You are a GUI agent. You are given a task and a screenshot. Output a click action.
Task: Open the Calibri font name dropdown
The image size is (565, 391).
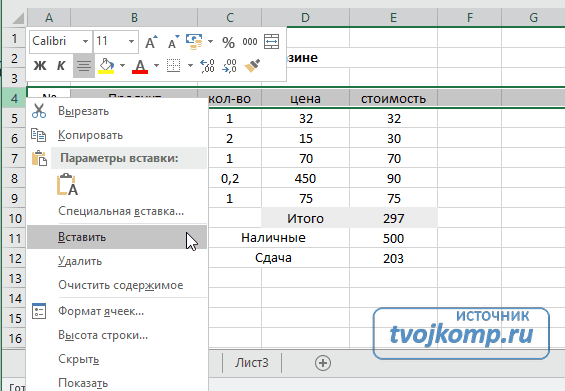[x=60, y=41]
